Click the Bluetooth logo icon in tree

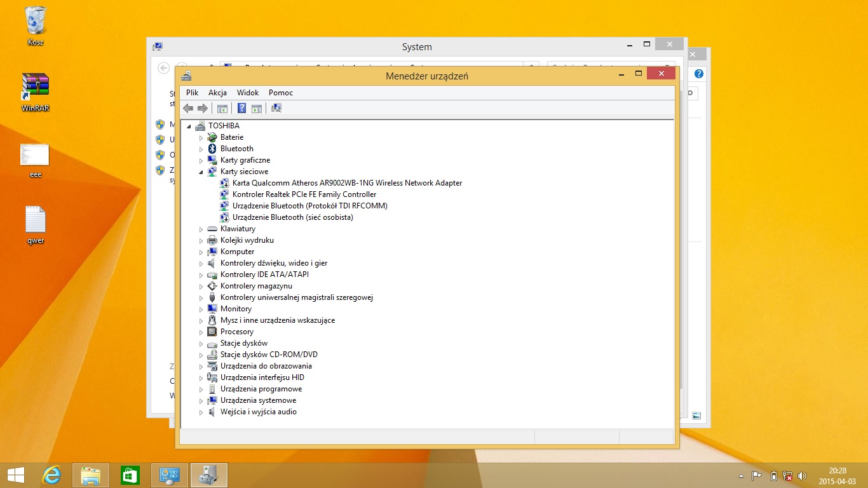click(x=212, y=149)
